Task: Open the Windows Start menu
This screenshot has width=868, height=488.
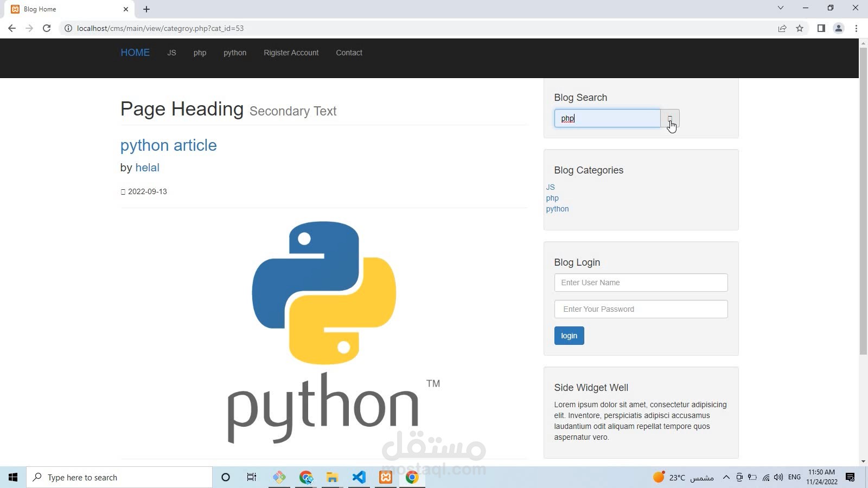Action: pyautogui.click(x=13, y=477)
